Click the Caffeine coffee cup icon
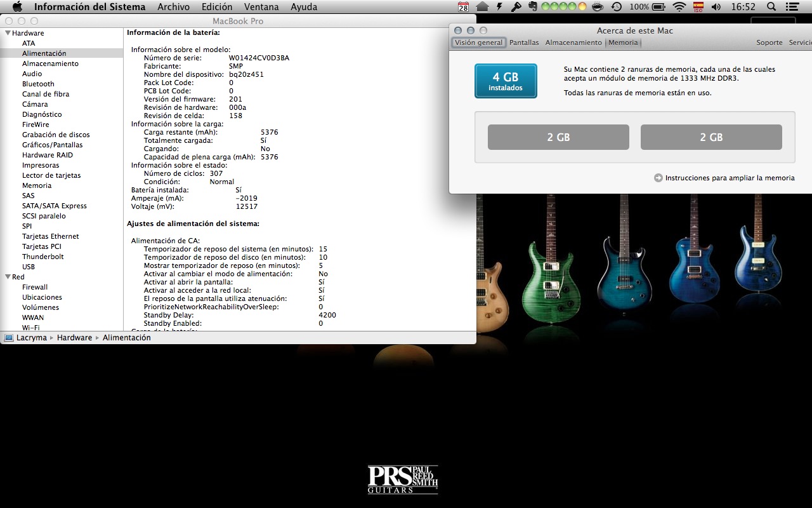The width and height of the screenshot is (812, 508). click(598, 7)
